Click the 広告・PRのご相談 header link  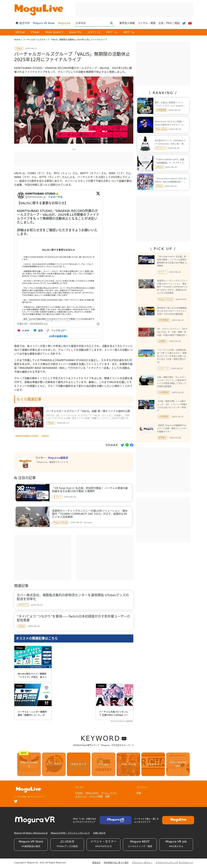[x=169, y=23]
